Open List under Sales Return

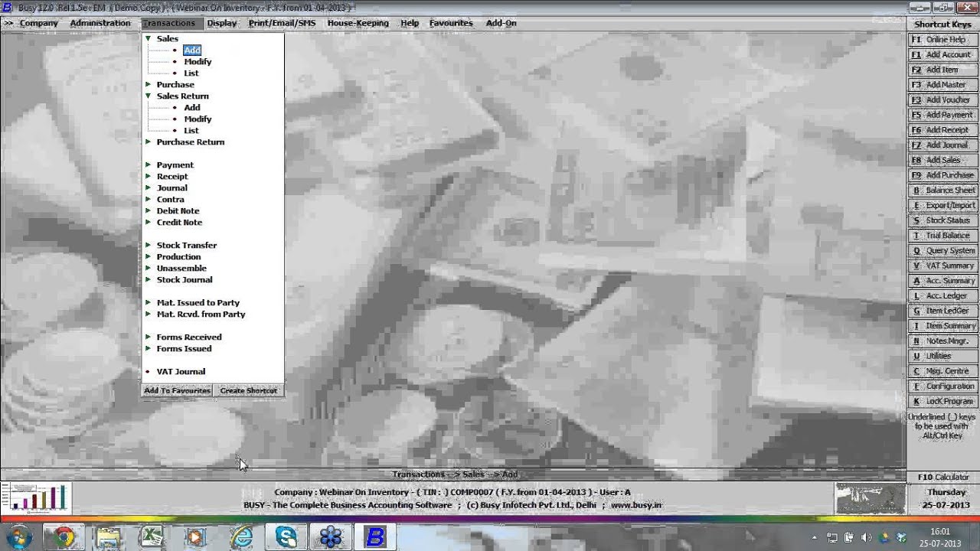(x=191, y=130)
